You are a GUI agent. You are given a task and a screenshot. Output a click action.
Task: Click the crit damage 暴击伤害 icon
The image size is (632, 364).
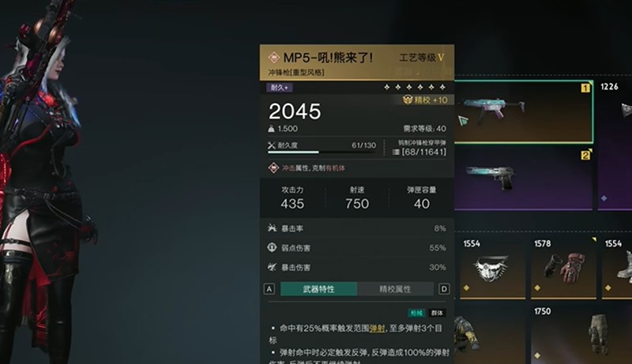272,267
